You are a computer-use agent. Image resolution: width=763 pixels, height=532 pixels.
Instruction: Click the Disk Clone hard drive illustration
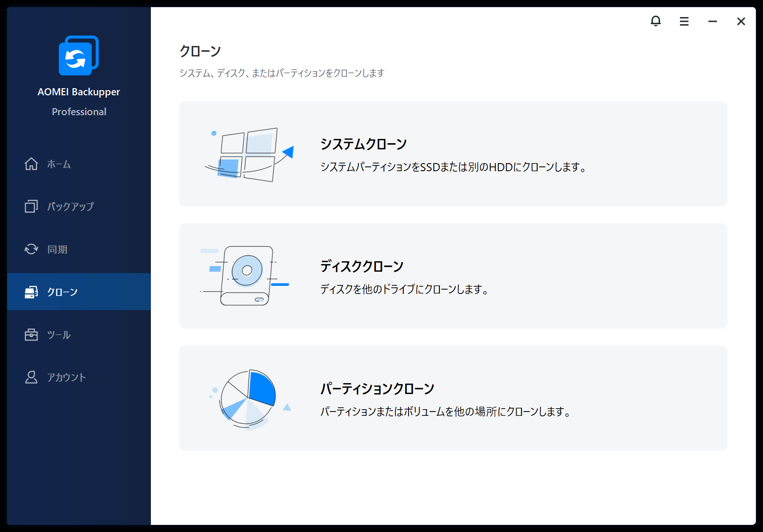[x=246, y=275]
